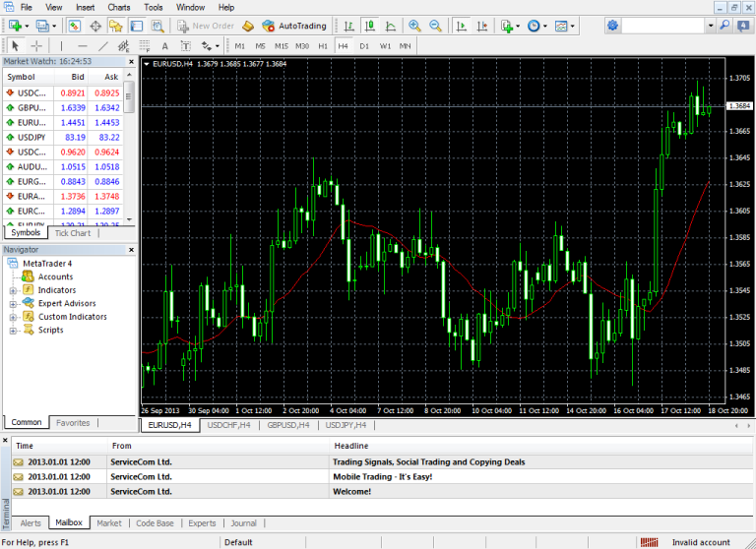The width and height of the screenshot is (756, 549).
Task: Open the Strategy Tester icon
Action: [157, 26]
